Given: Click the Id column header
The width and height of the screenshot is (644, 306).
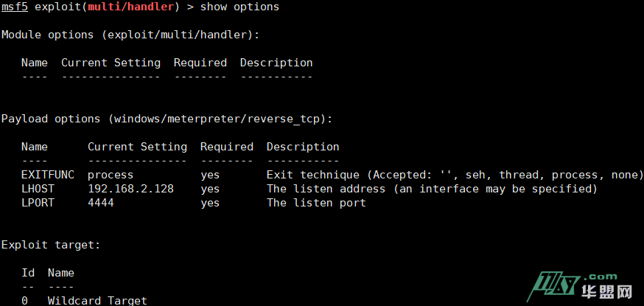Looking at the screenshot, I should point(28,273).
